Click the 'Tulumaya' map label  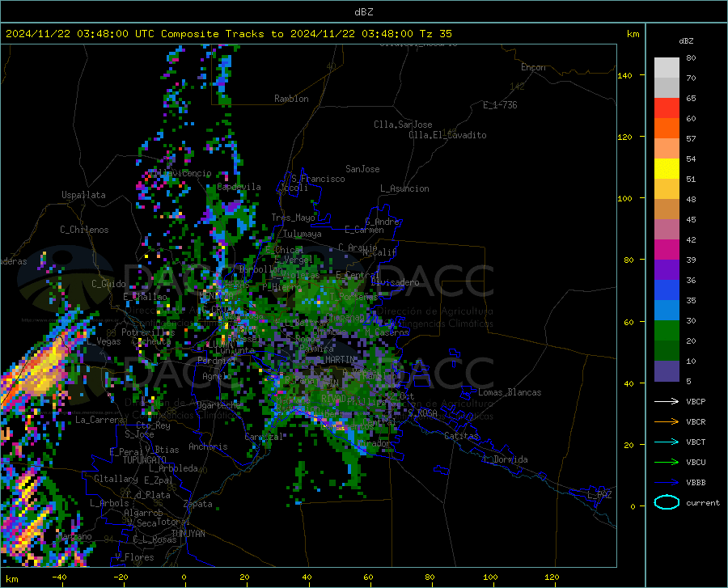[x=303, y=234]
